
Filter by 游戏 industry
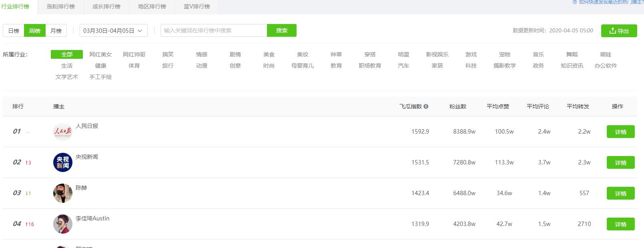pyautogui.click(x=471, y=54)
